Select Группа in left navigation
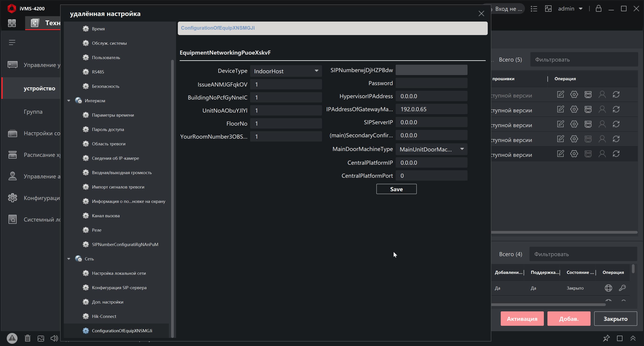Image resolution: width=644 pixels, height=346 pixels. point(33,112)
